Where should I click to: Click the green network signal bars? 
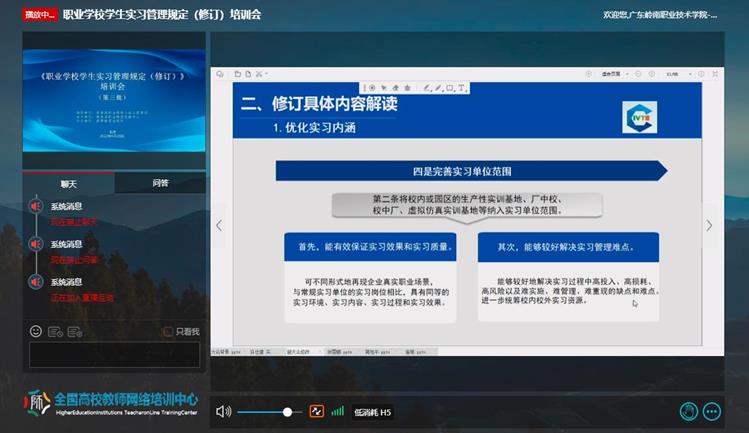click(x=338, y=411)
